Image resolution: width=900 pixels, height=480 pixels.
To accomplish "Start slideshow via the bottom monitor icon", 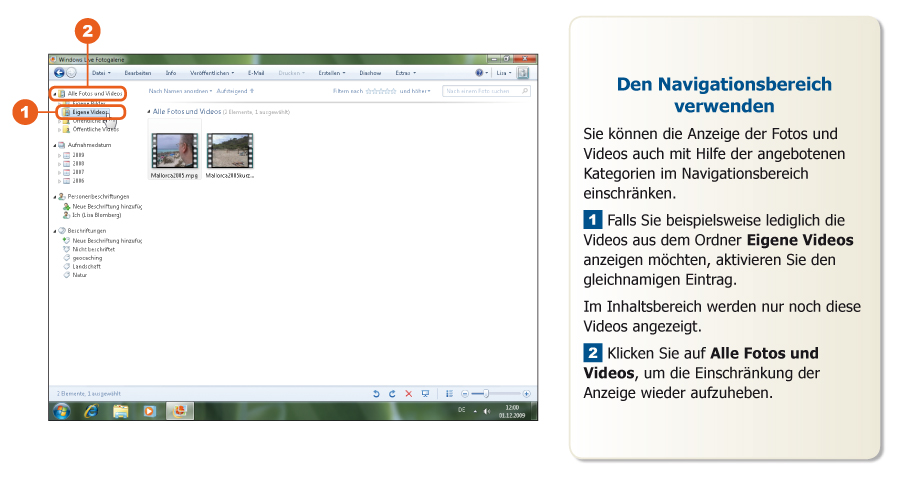I will point(425,394).
